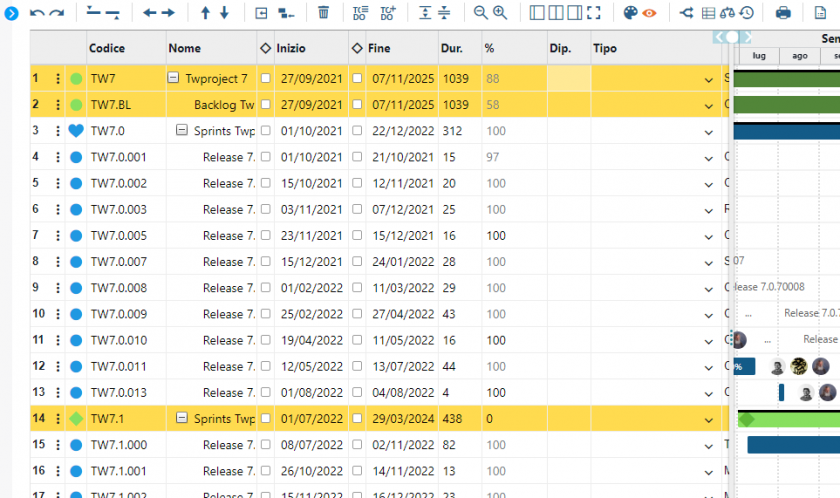
Task: Click the green status dot of TW7.BL
Action: [76, 104]
